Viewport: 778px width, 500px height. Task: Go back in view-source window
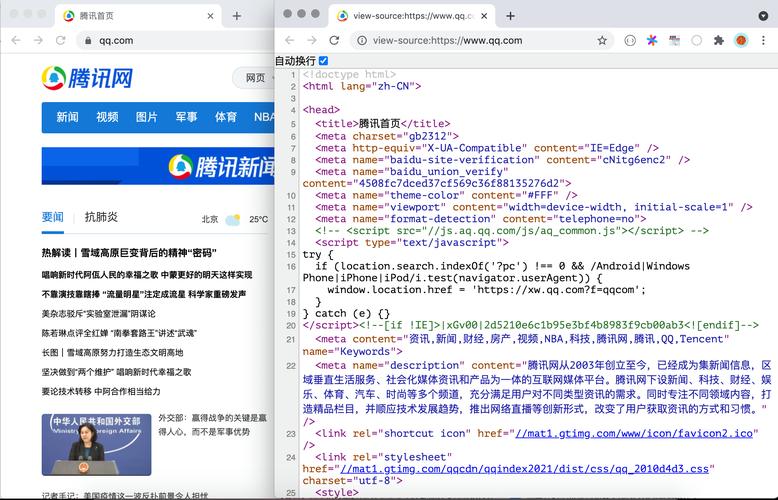click(x=290, y=41)
